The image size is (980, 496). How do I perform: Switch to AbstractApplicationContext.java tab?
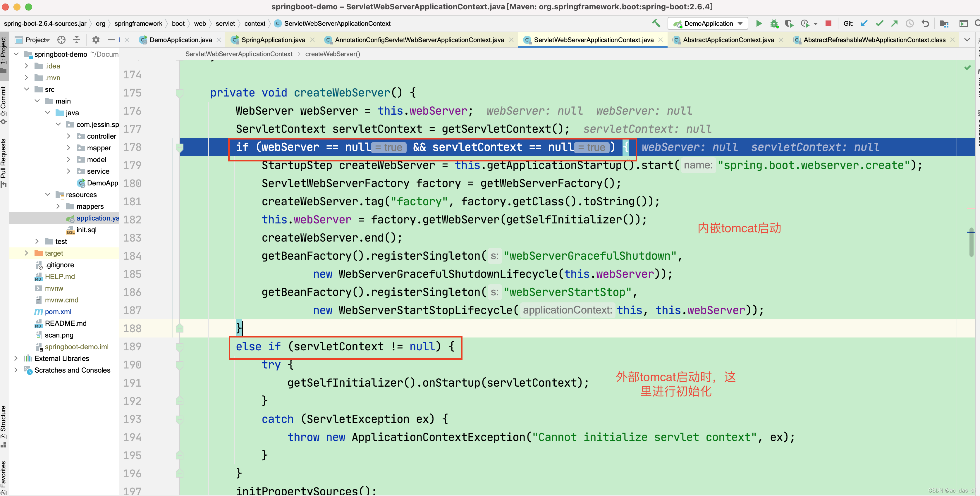coord(728,40)
